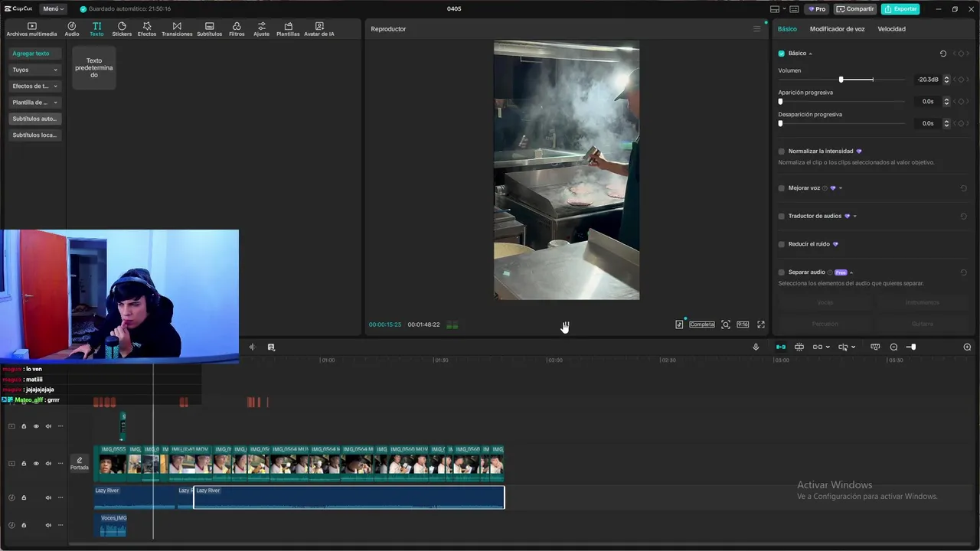Select Subtítulos automáticos option
Screen dimensions: 980x551
pyautogui.click(x=35, y=119)
